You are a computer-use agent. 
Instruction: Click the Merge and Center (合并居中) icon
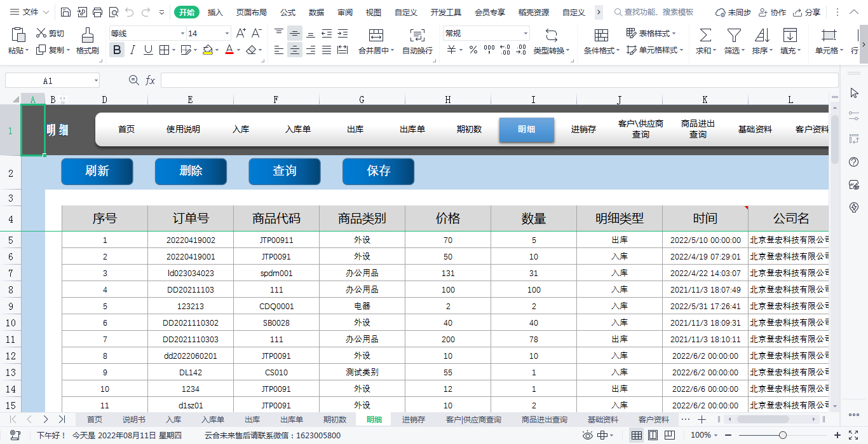[376, 36]
